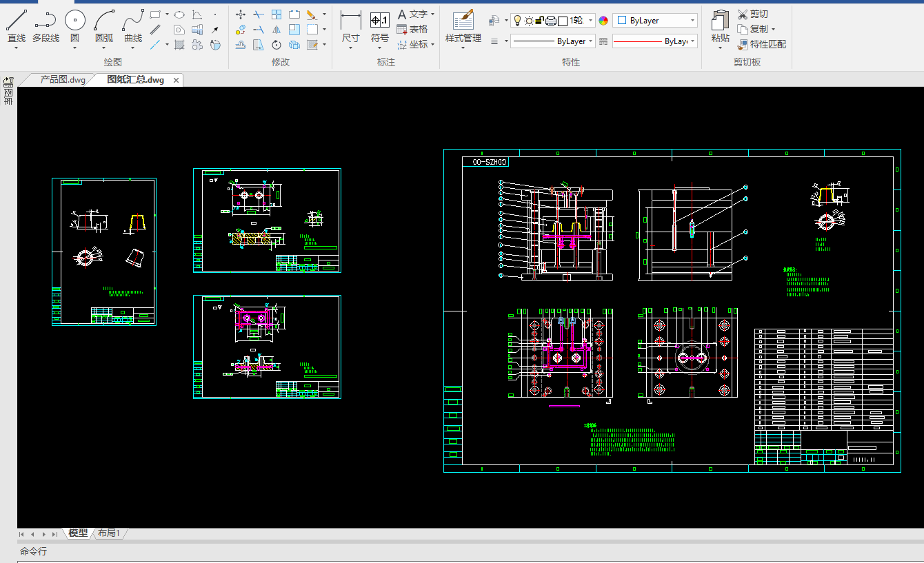This screenshot has height=563, width=924.
Task: Choose the Array tool in 修改 panel
Action: [x=277, y=14]
